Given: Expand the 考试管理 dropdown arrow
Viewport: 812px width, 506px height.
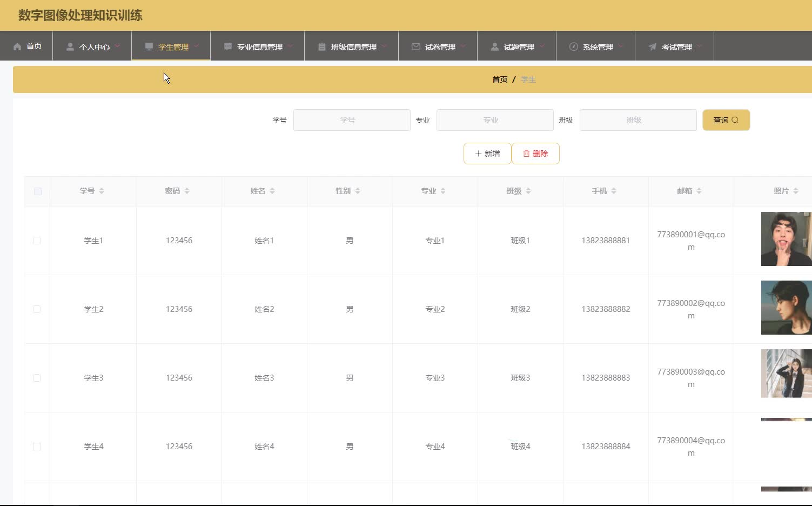Looking at the screenshot, I should coord(700,46).
